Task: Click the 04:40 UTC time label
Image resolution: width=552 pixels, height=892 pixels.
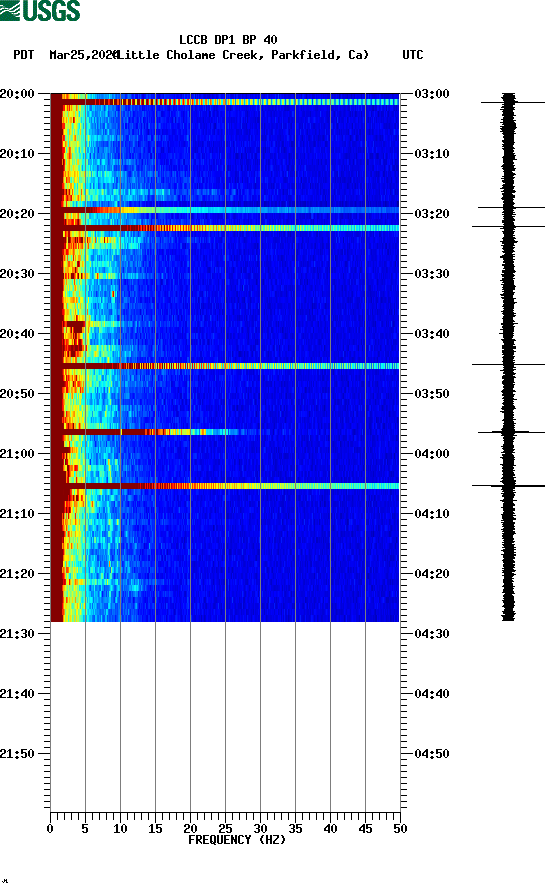Action: pos(432,694)
